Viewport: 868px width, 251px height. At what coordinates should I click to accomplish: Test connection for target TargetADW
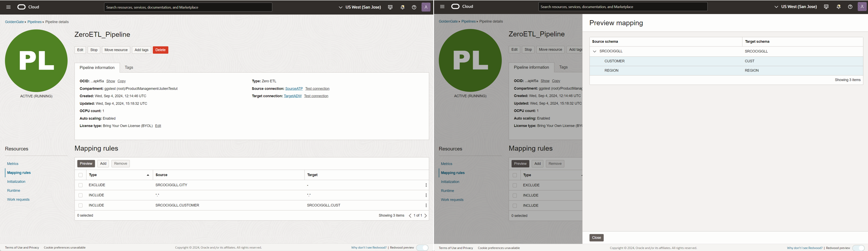[316, 96]
